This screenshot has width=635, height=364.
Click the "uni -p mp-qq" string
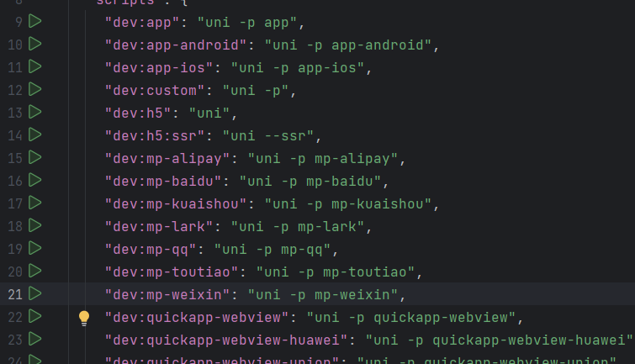pyautogui.click(x=273, y=250)
